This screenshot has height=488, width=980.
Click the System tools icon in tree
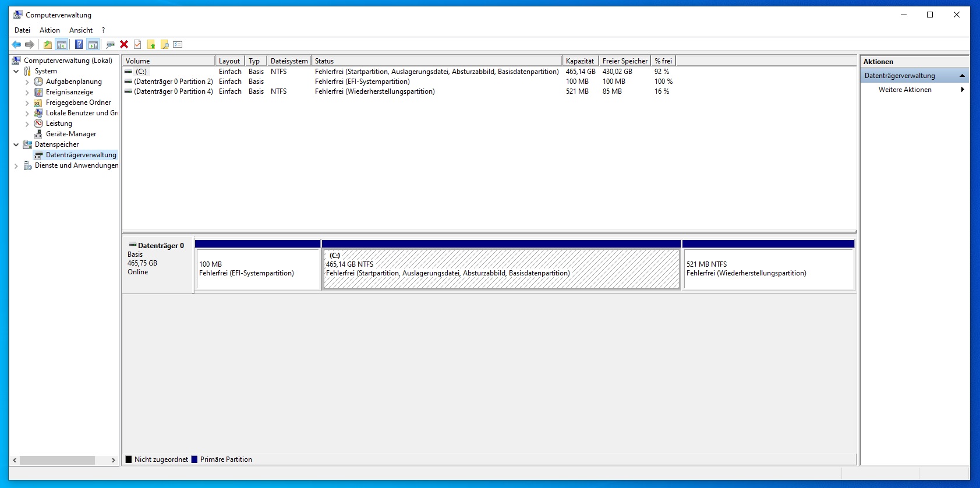(27, 71)
